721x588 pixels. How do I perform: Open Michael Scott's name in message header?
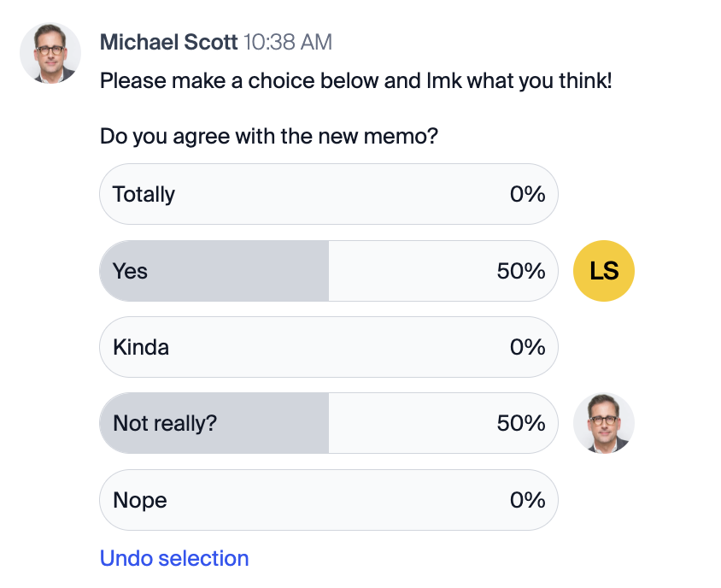pyautogui.click(x=169, y=43)
